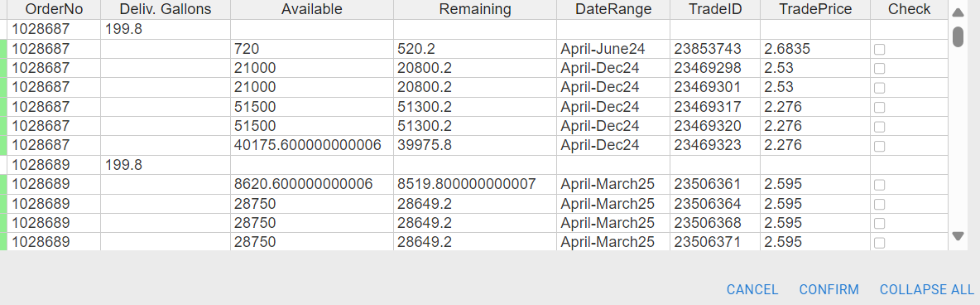
Task: Click COLLAPSE ALL
Action: pyautogui.click(x=927, y=290)
